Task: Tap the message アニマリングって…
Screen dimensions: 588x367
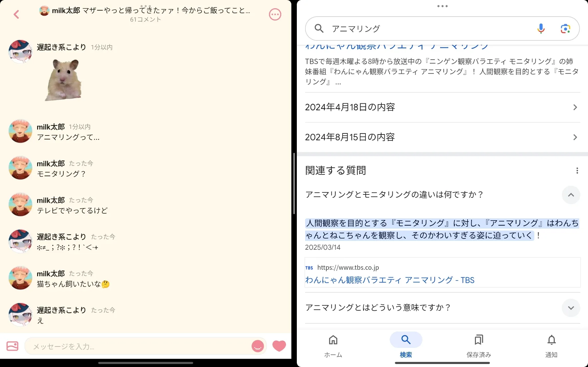Action: [68, 137]
